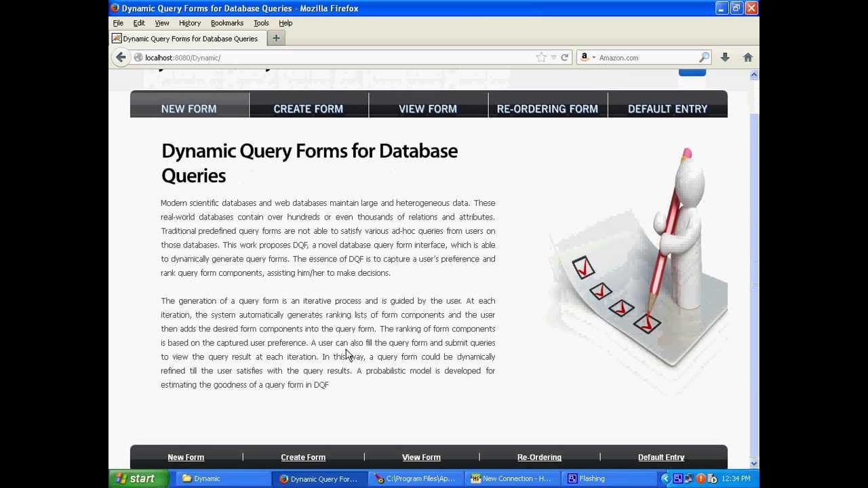This screenshot has width=868, height=488.
Task: Click inside the localhost URL address field
Action: 339,58
